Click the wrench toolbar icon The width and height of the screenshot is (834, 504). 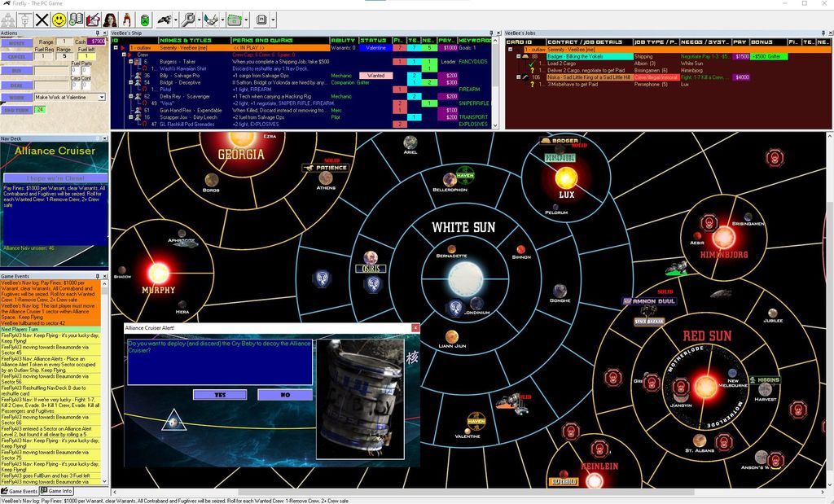(189, 19)
